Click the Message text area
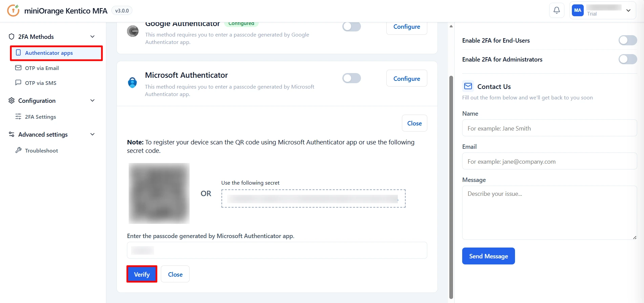 pyautogui.click(x=550, y=213)
